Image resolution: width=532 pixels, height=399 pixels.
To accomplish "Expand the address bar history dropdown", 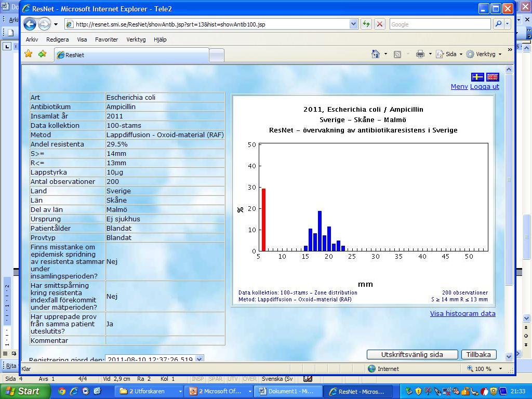I will pos(353,24).
